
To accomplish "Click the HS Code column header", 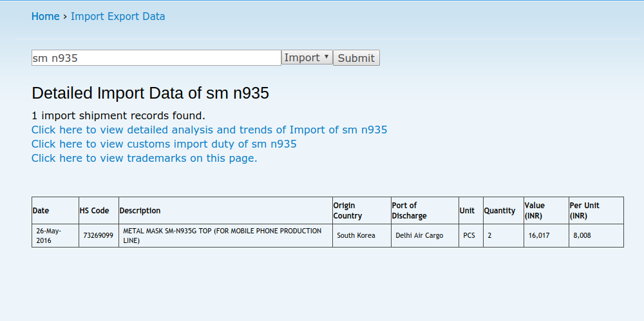I will click(94, 211).
